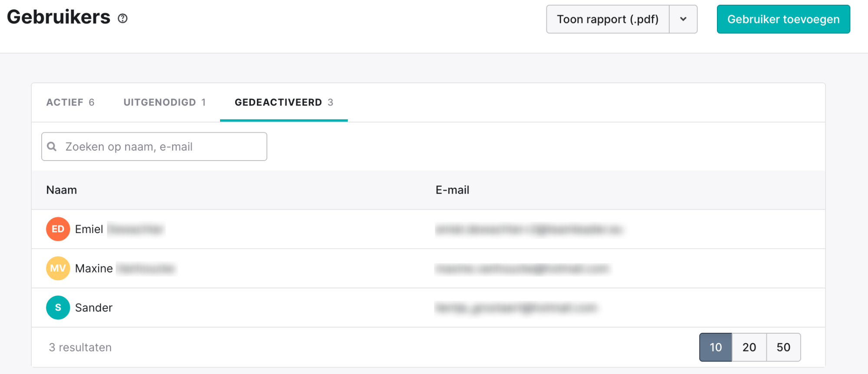The height and width of the screenshot is (374, 868).
Task: Open user Emiel's row
Action: pyautogui.click(x=428, y=229)
